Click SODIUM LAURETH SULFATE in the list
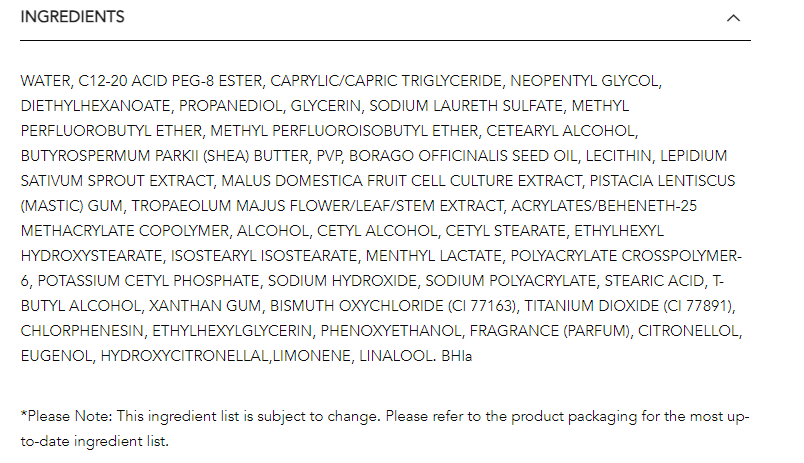This screenshot has width=804, height=463. [466, 106]
